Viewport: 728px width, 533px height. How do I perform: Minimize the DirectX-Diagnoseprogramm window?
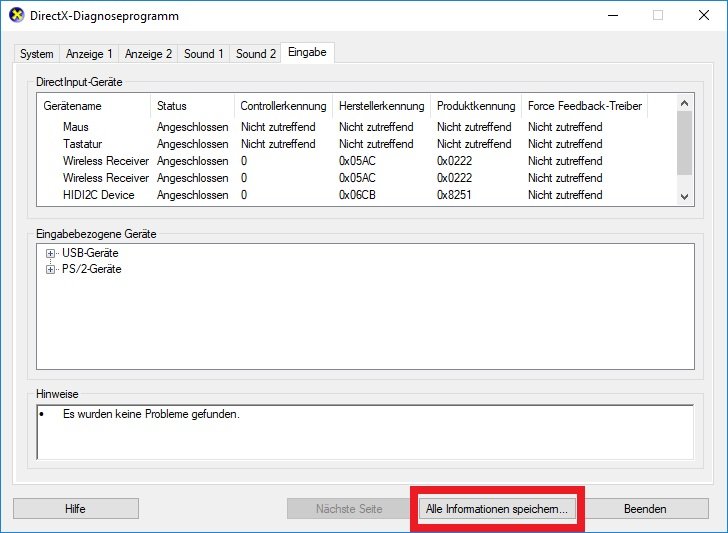click(613, 15)
